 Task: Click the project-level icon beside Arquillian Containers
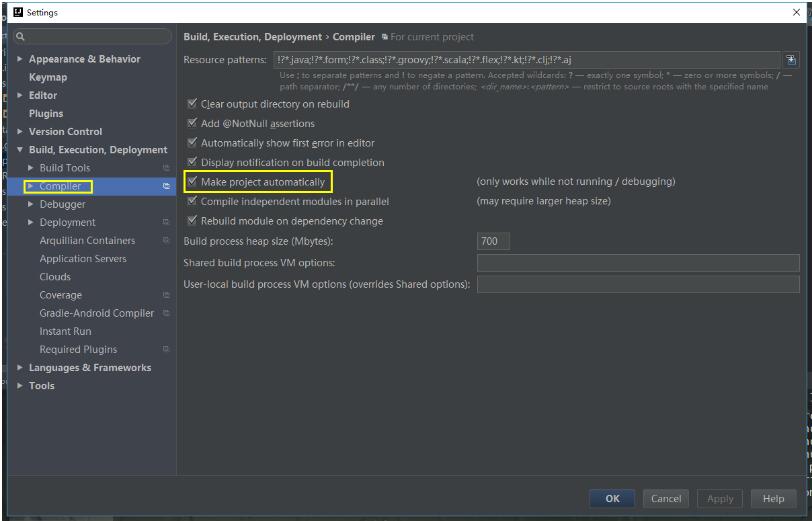pos(166,240)
